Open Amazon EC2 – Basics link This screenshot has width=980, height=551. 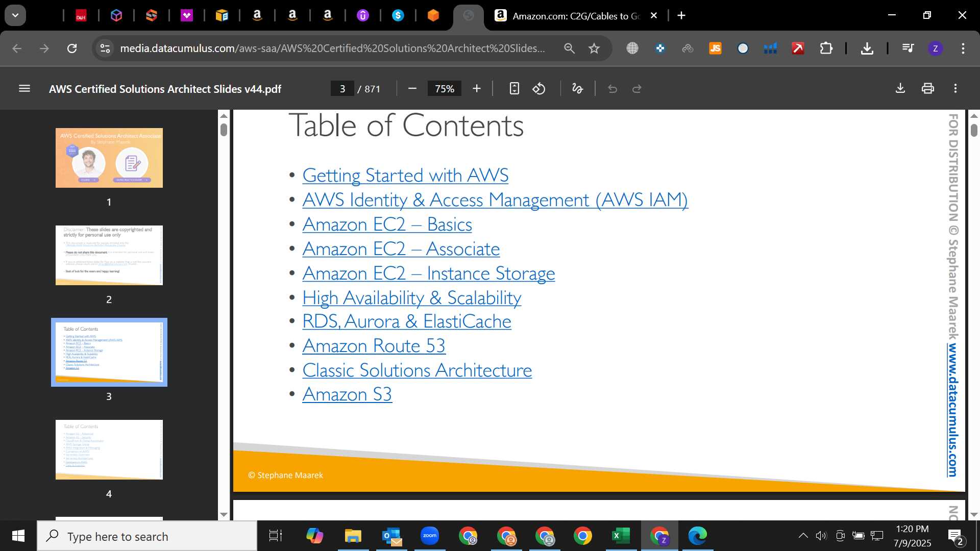point(387,224)
